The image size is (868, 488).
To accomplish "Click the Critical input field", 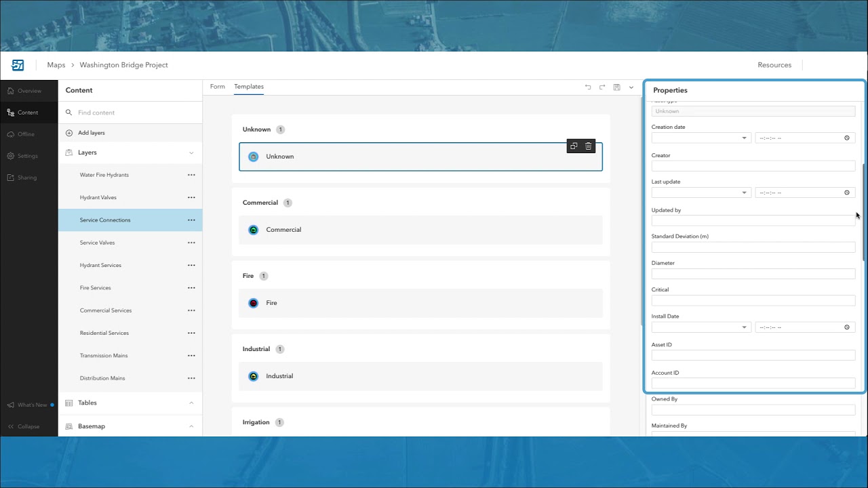I will click(753, 300).
